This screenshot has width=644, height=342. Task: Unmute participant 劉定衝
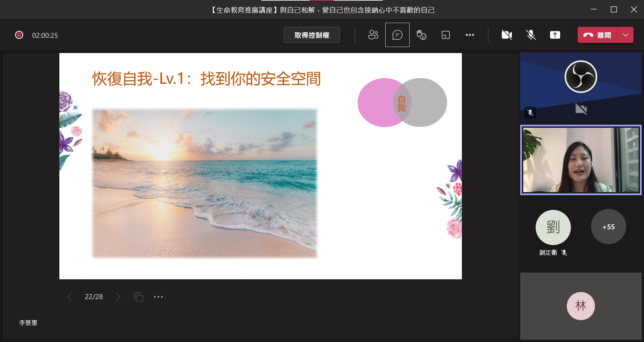point(565,252)
